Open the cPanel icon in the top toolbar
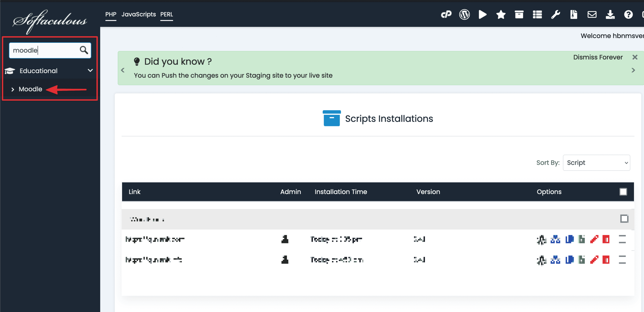644x312 pixels. (447, 14)
